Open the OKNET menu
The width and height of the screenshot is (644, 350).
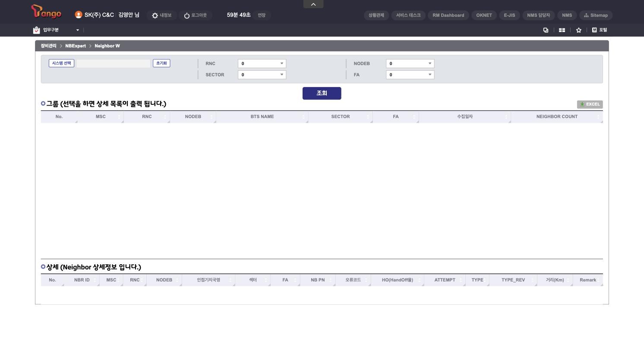(484, 16)
